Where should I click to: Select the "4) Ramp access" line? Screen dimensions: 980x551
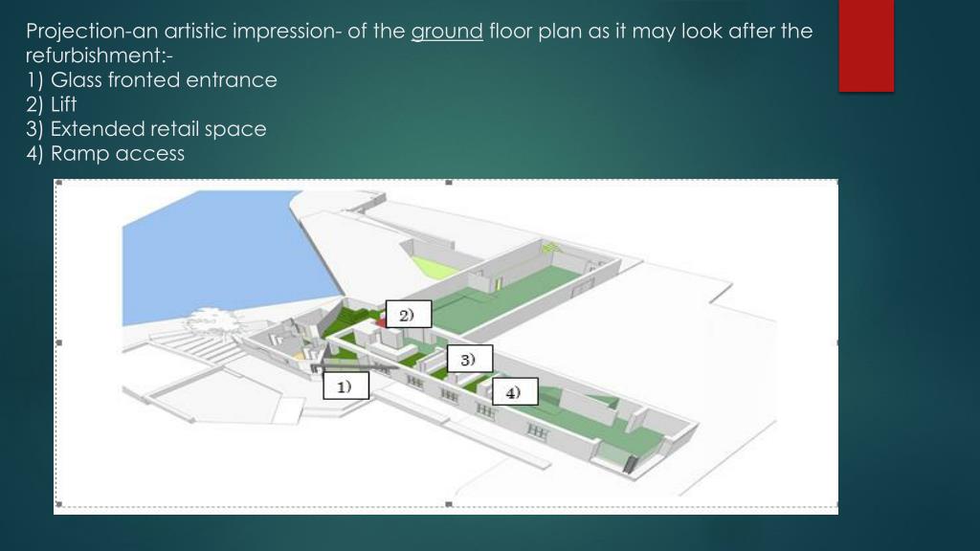tap(105, 154)
